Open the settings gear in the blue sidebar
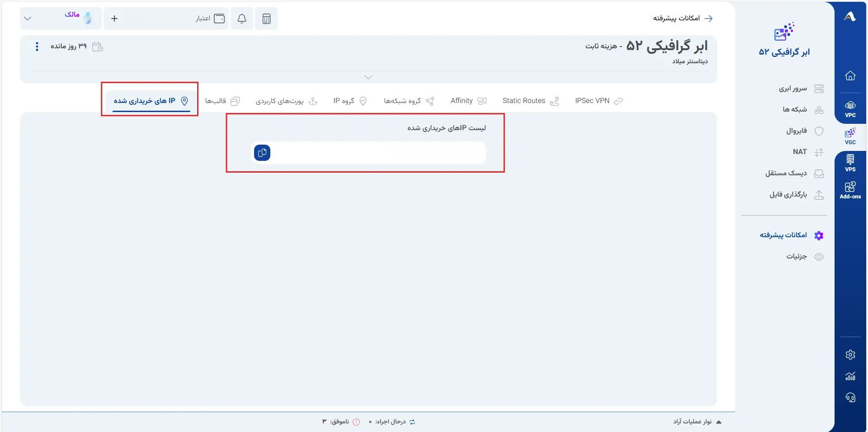 click(850, 355)
